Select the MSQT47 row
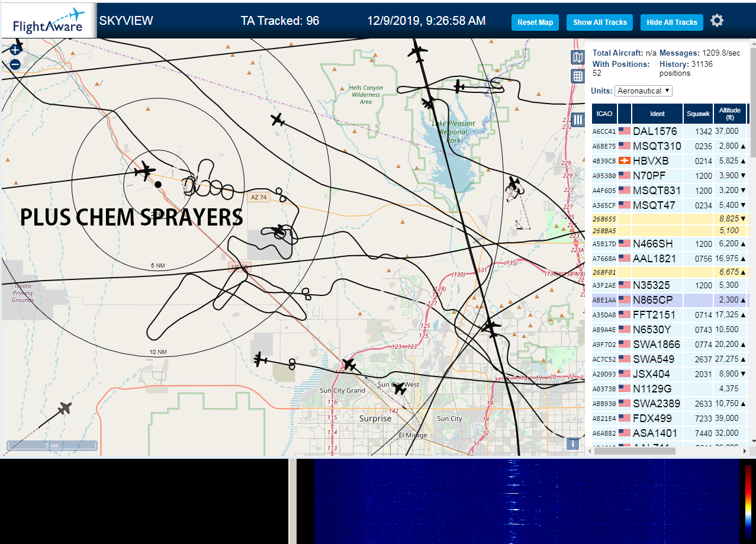756x544 pixels. [x=670, y=205]
